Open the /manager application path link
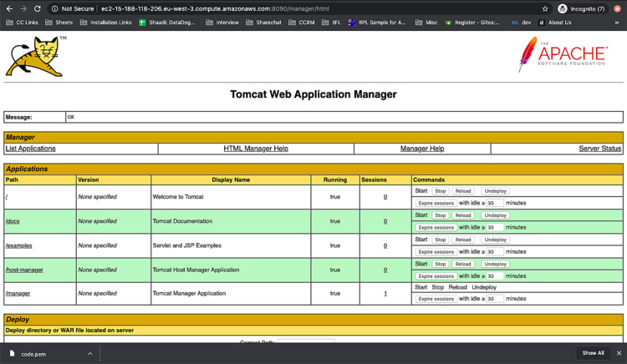The width and height of the screenshot is (627, 364). (18, 294)
